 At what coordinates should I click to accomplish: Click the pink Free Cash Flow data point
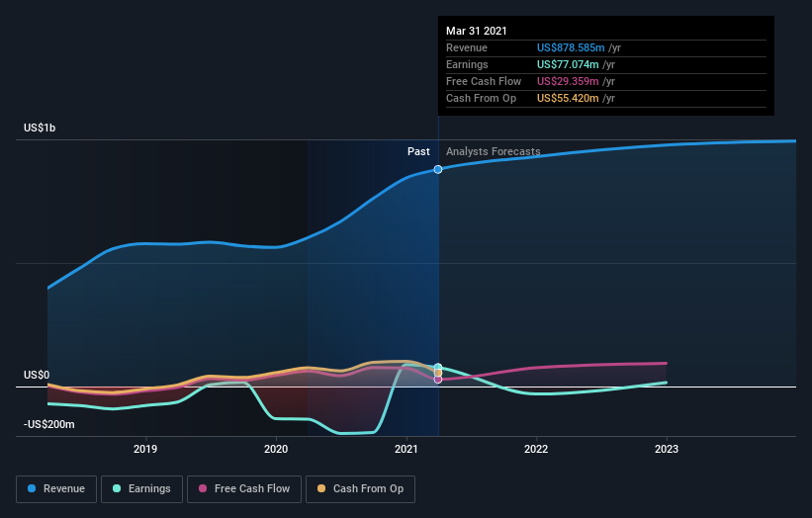tap(438, 380)
